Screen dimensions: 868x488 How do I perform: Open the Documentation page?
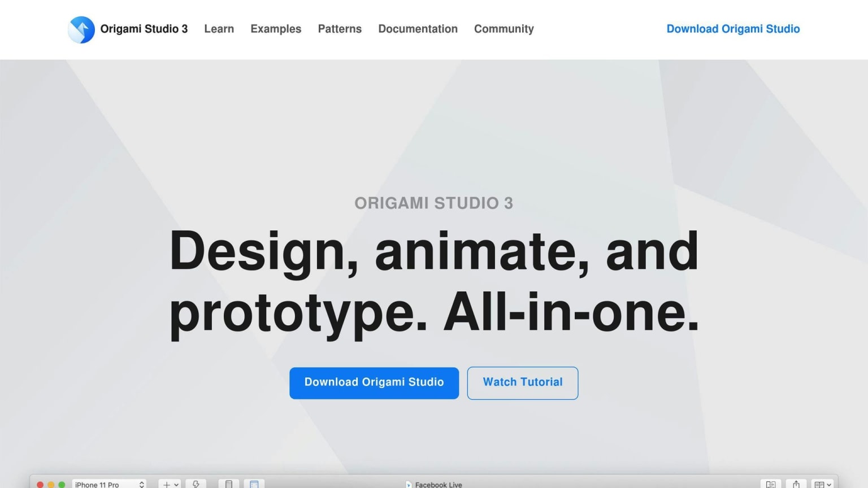418,29
